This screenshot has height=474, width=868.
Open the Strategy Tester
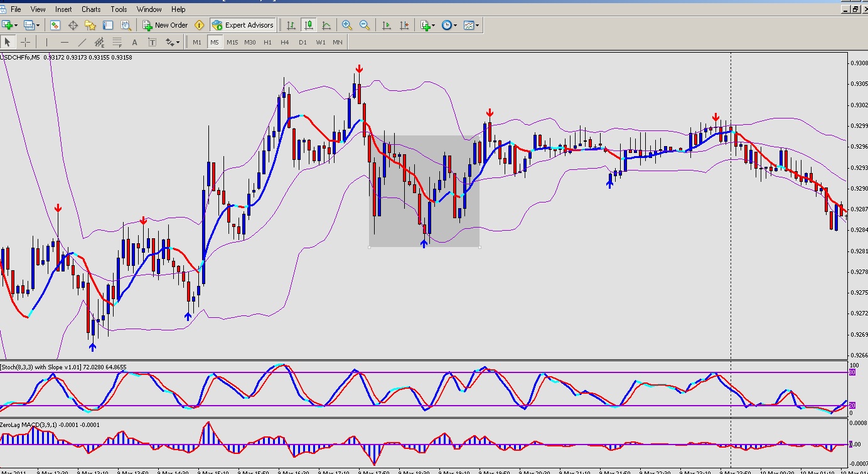coord(126,25)
